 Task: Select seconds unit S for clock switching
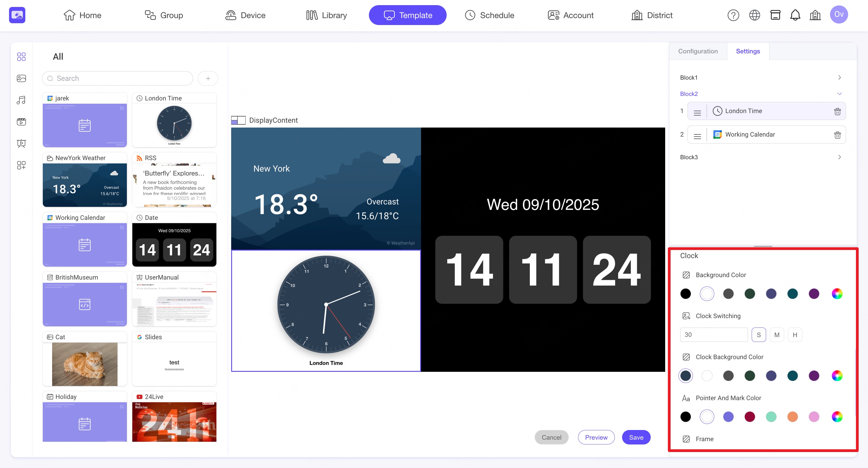(759, 335)
